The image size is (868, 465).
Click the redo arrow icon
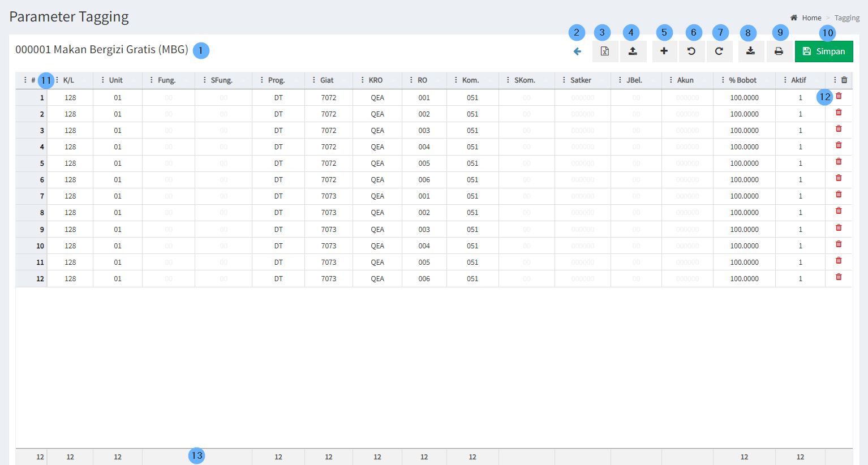click(719, 51)
